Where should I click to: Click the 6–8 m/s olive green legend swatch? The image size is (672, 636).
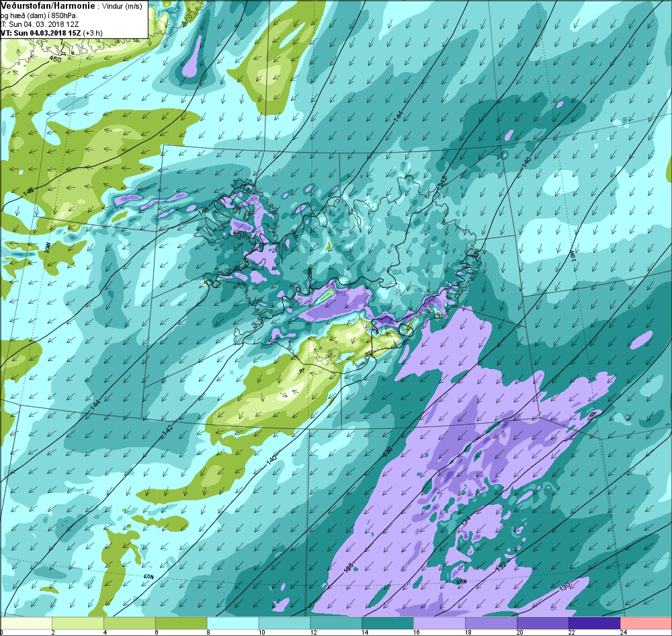click(181, 623)
